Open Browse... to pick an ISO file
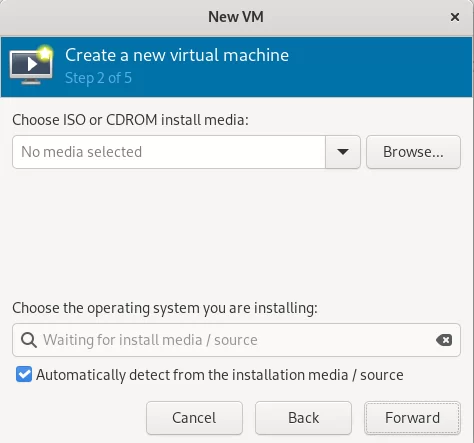The height and width of the screenshot is (443, 474). (x=413, y=152)
